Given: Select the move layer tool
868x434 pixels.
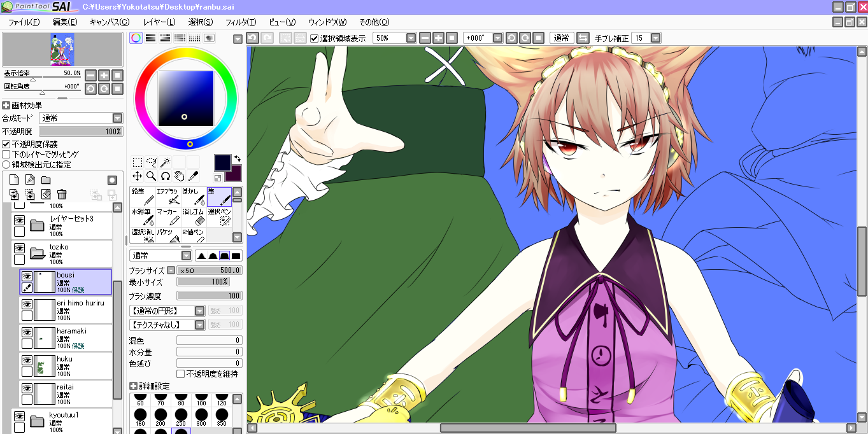Looking at the screenshot, I should click(x=138, y=176).
